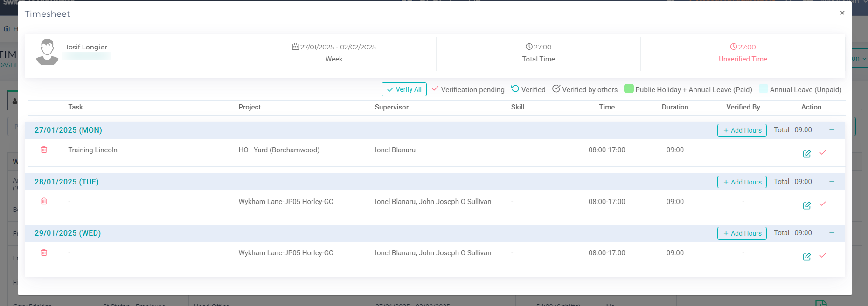Click the green Public Holiday legend swatch
Screen dimensions: 868x306
click(x=629, y=89)
